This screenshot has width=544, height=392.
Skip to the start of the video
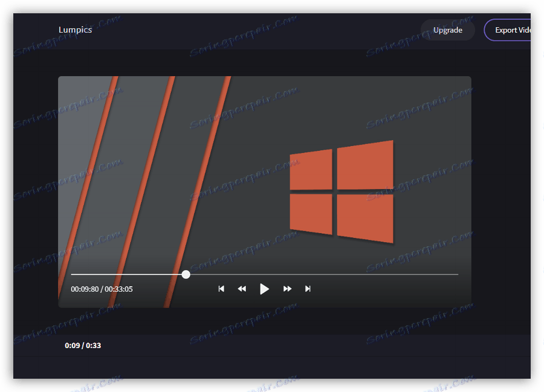(x=221, y=289)
